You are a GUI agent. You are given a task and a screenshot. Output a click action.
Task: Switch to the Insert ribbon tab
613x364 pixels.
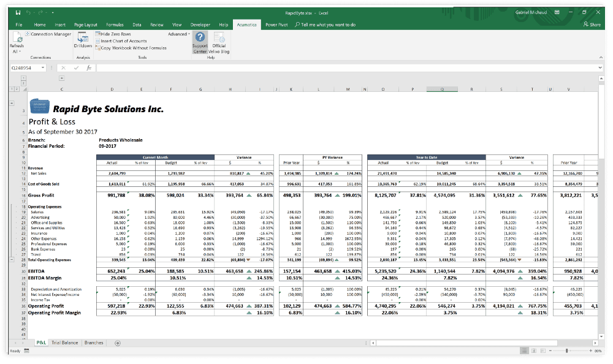[60, 25]
